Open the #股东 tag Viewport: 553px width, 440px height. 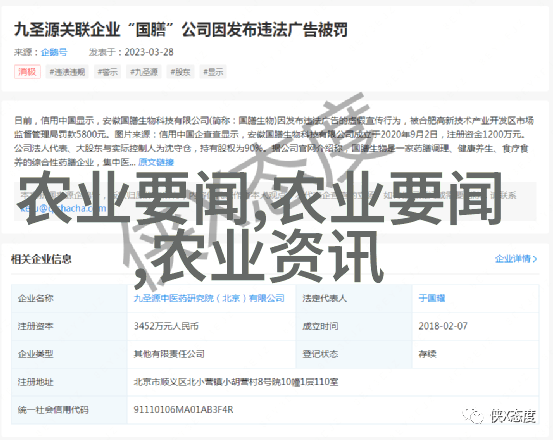(x=180, y=72)
